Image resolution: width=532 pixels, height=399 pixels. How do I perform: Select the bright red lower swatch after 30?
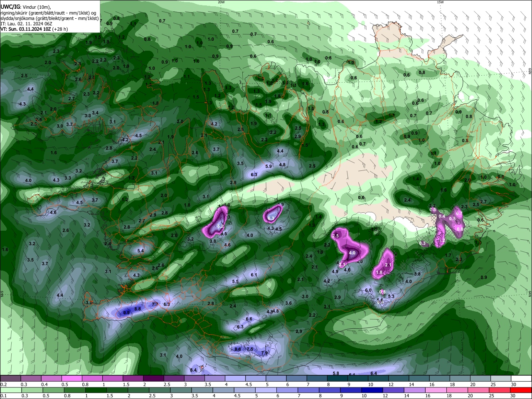click(521, 390)
